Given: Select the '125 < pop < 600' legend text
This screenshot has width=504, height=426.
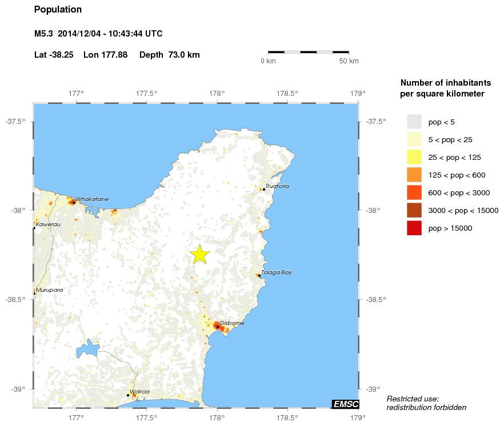Looking at the screenshot, I should 457,175.
